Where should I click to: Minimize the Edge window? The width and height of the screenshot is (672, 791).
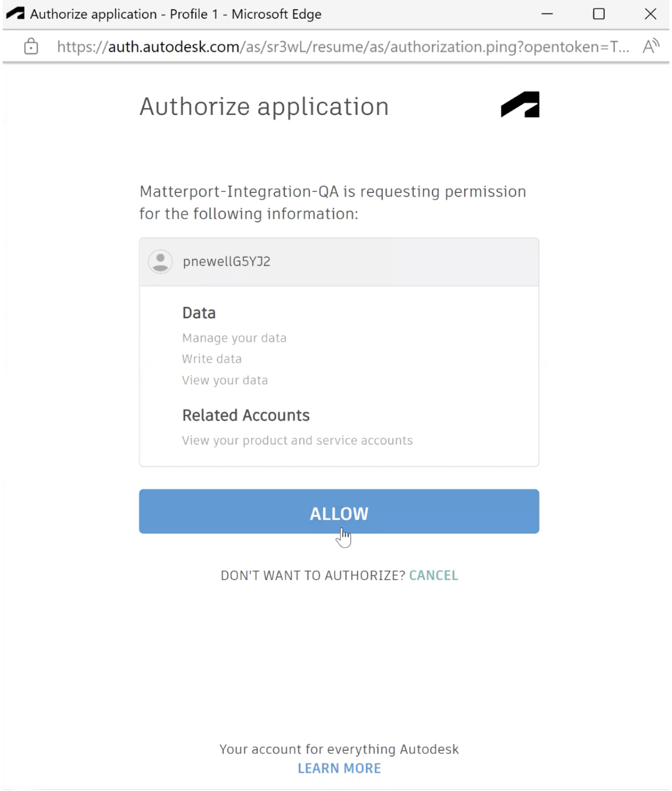coord(547,14)
